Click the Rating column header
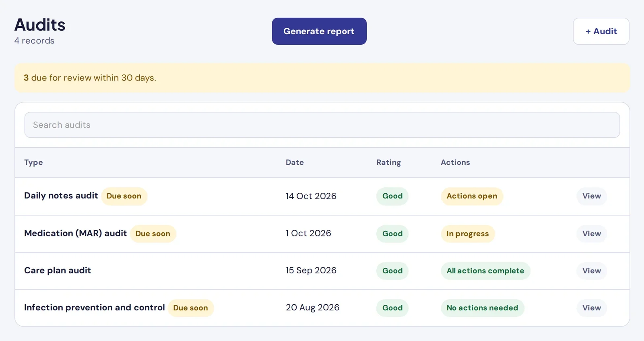The height and width of the screenshot is (341, 644). pos(388,162)
